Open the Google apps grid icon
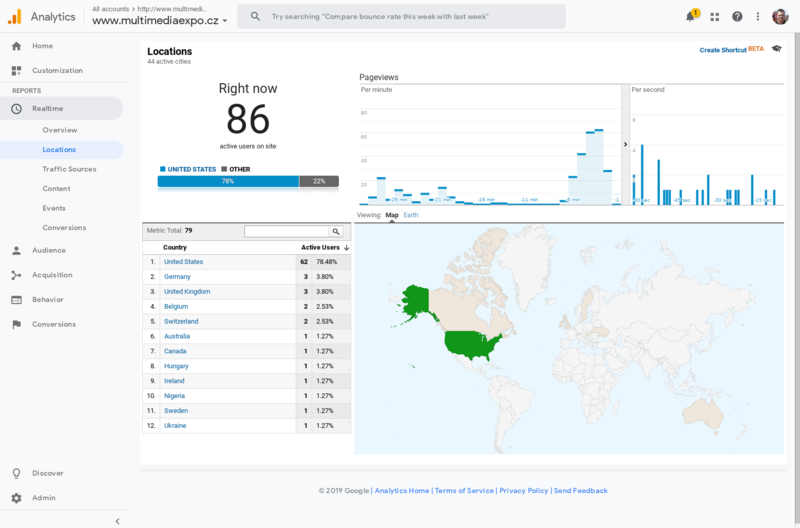This screenshot has width=800, height=528. (x=714, y=17)
